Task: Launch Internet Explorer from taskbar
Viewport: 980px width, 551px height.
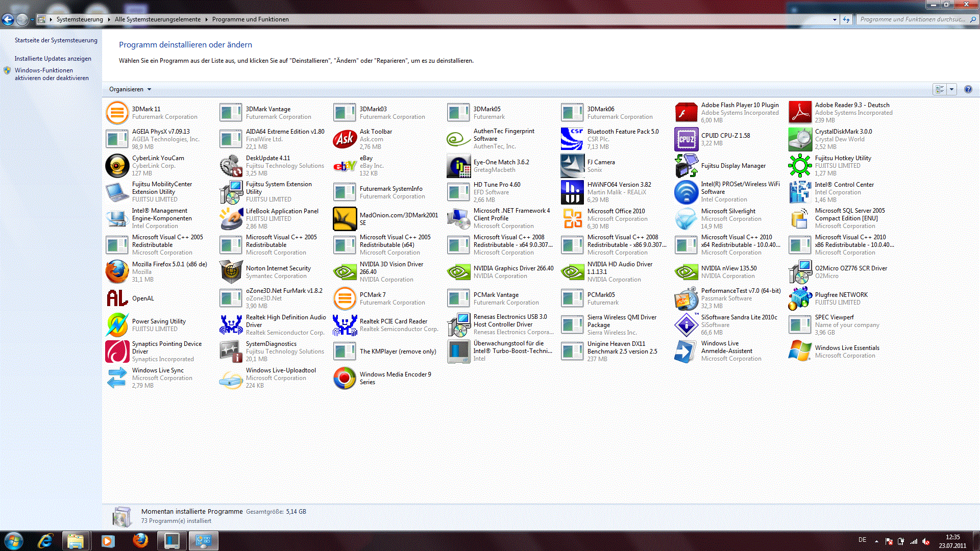Action: point(45,541)
